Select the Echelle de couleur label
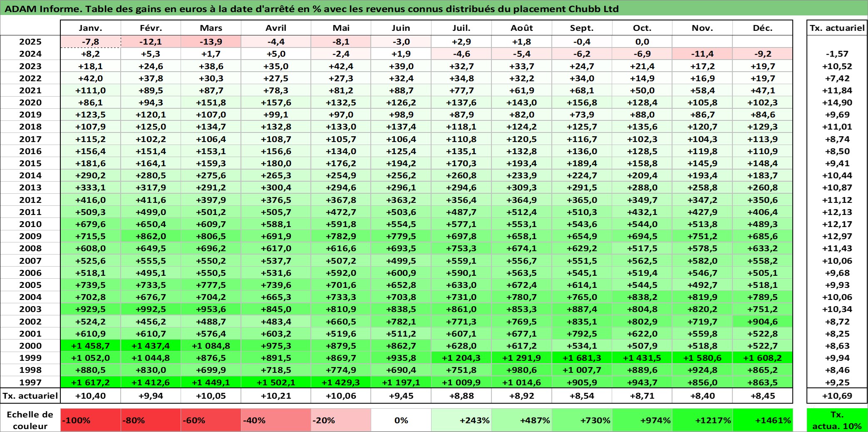Screen dimensions: 868x432 point(30,420)
